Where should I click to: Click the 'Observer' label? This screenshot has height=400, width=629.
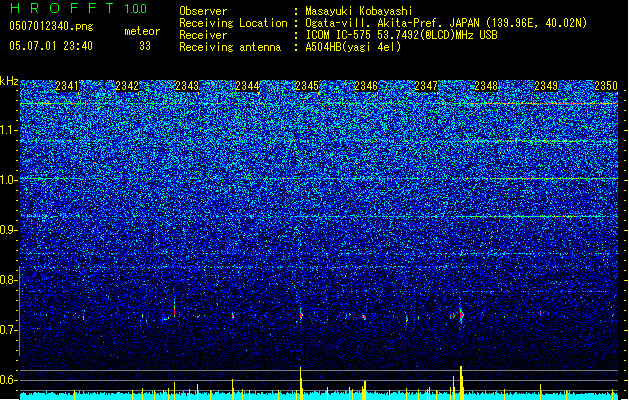[203, 11]
